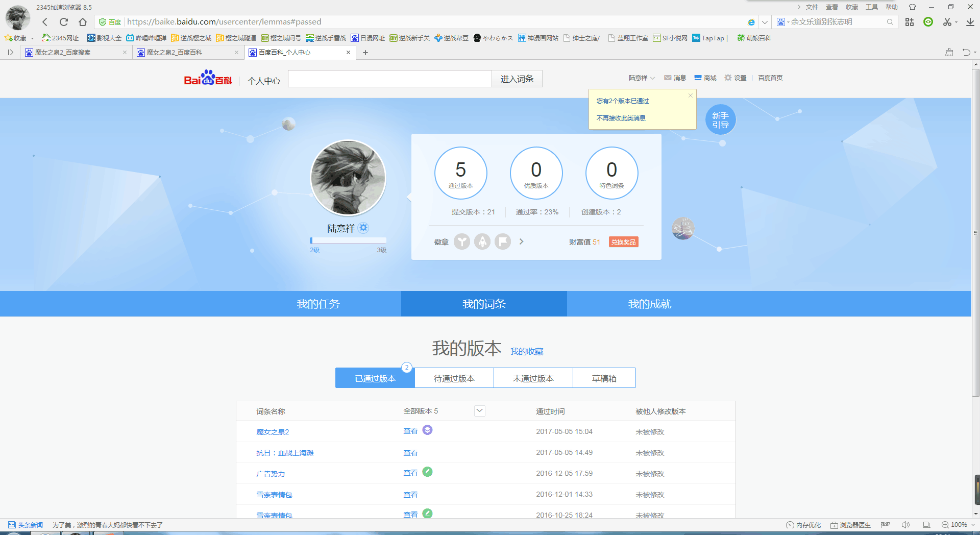980x535 pixels.
Task: Toggle the tab sidebar icon left of the tabs
Action: click(x=10, y=52)
